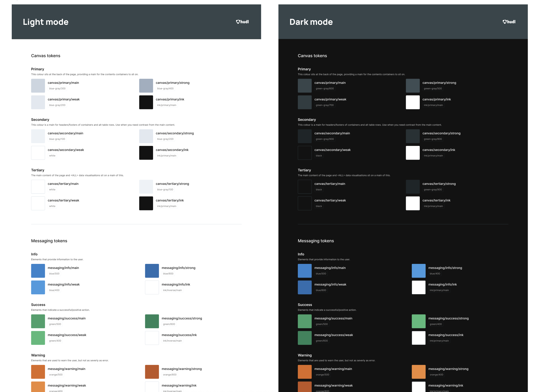Select Light mode canvas/secondary/strong swatch
The image size is (541, 392).
point(146,136)
